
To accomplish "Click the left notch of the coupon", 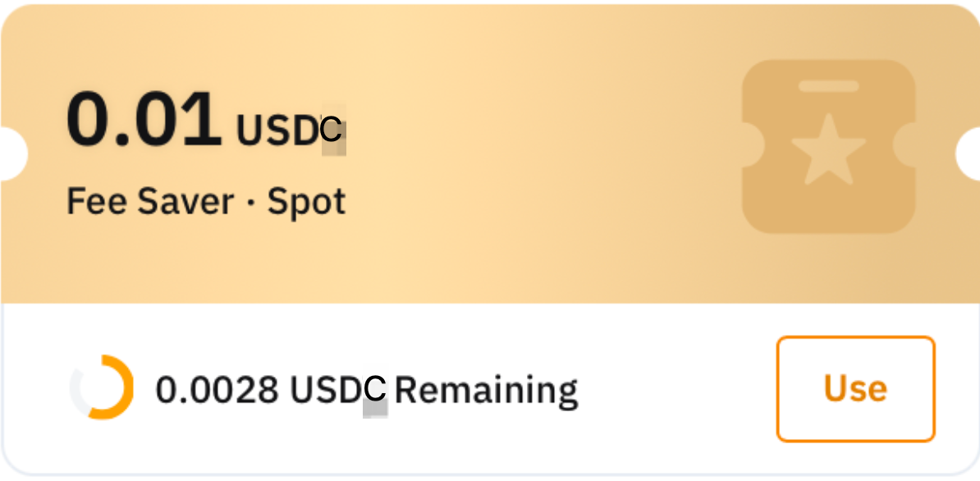I will [11, 153].
